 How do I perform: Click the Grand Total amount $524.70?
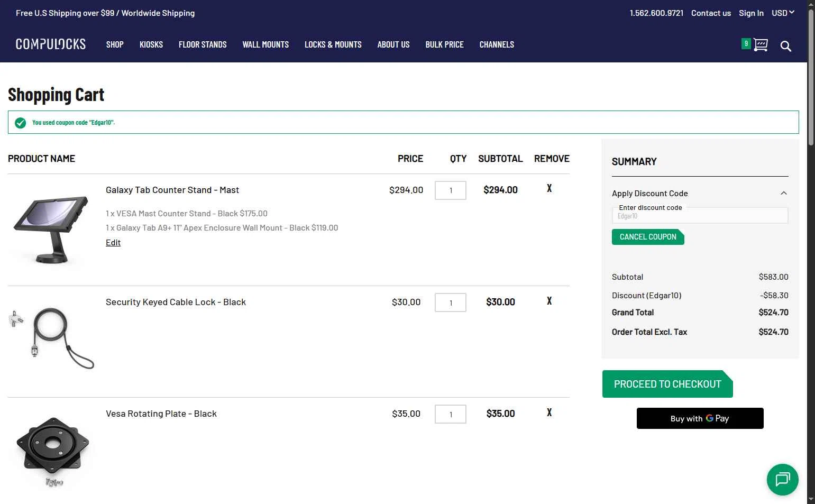coord(773,313)
